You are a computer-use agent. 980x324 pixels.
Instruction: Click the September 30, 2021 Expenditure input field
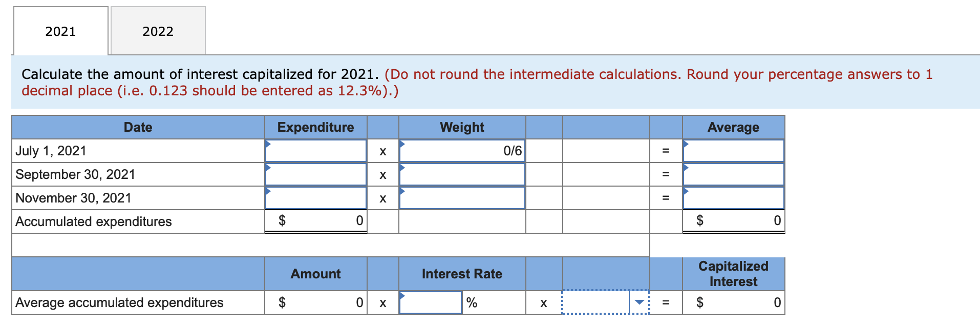coord(315,174)
